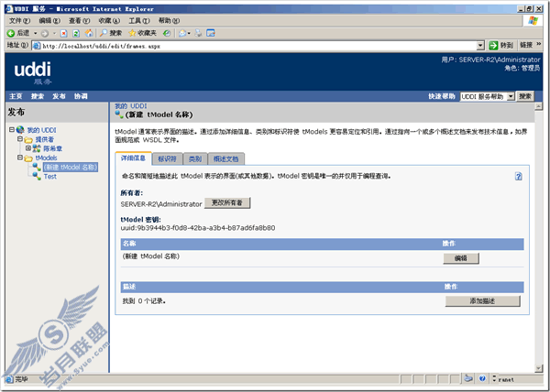Open the 工具 menu
This screenshot has width=550, height=392.
tap(139, 21)
